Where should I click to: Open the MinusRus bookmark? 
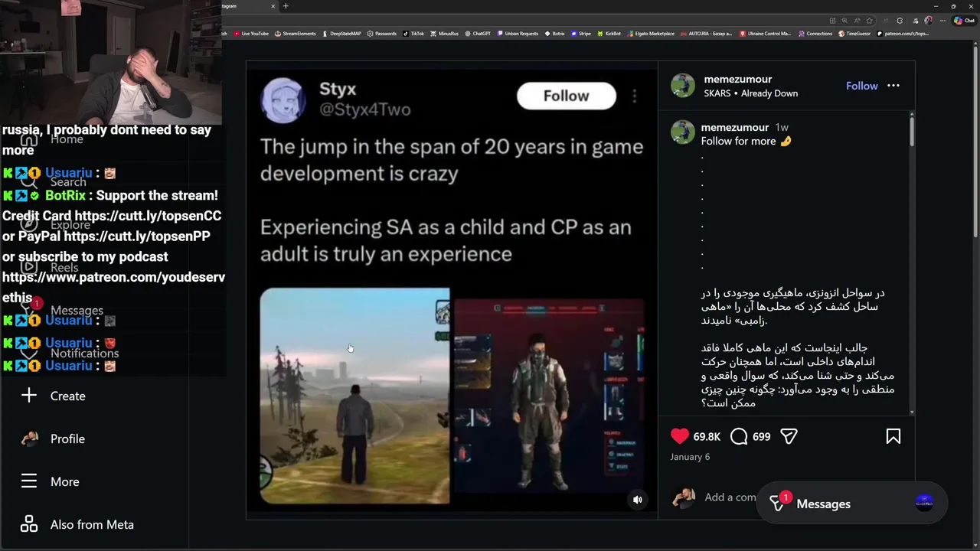coord(444,34)
